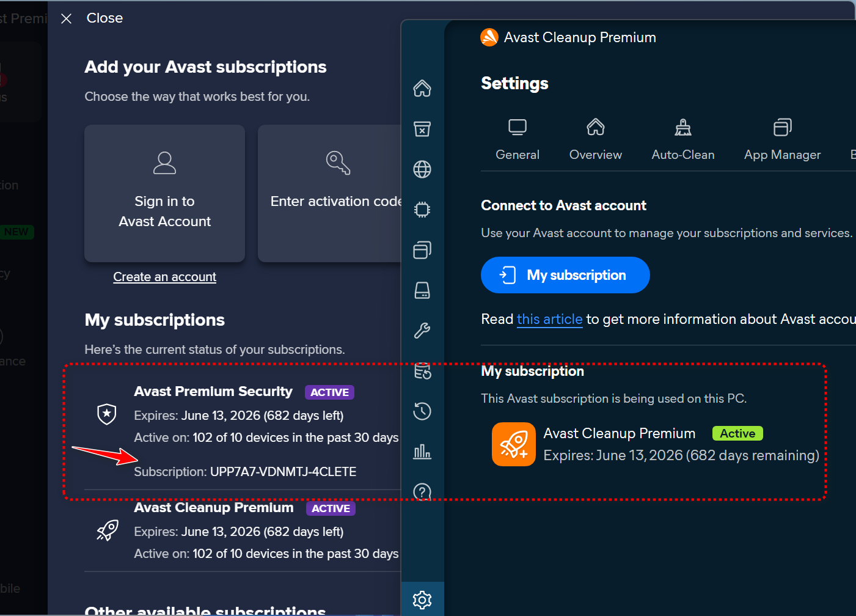Open the Create an account link

pos(165,277)
